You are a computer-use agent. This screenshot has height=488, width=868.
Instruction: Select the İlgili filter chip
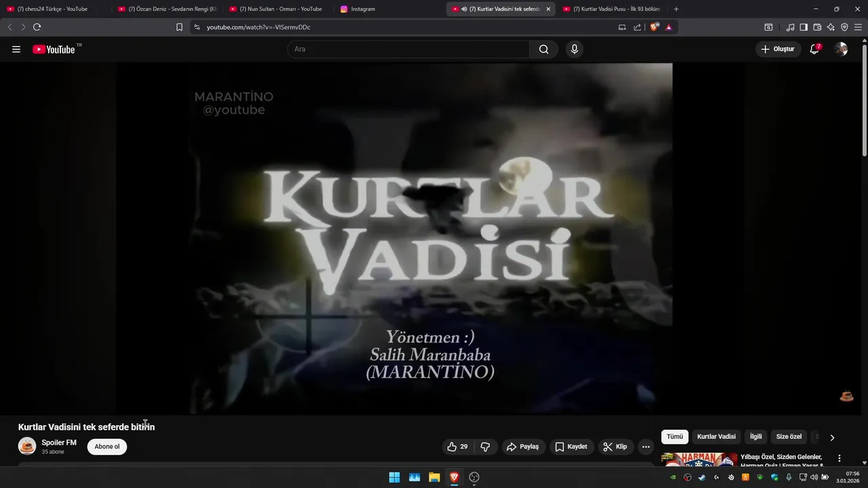point(756,437)
